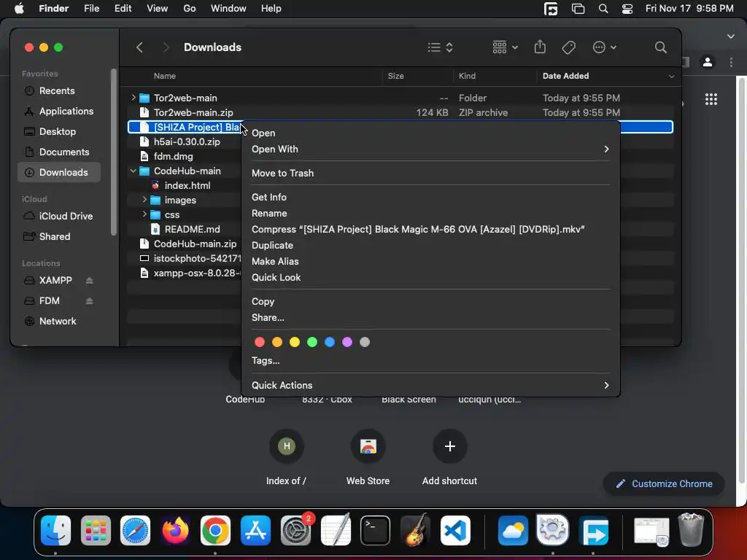The height and width of the screenshot is (560, 747).
Task: Choose Duplicate in the context menu
Action: (x=430, y=245)
